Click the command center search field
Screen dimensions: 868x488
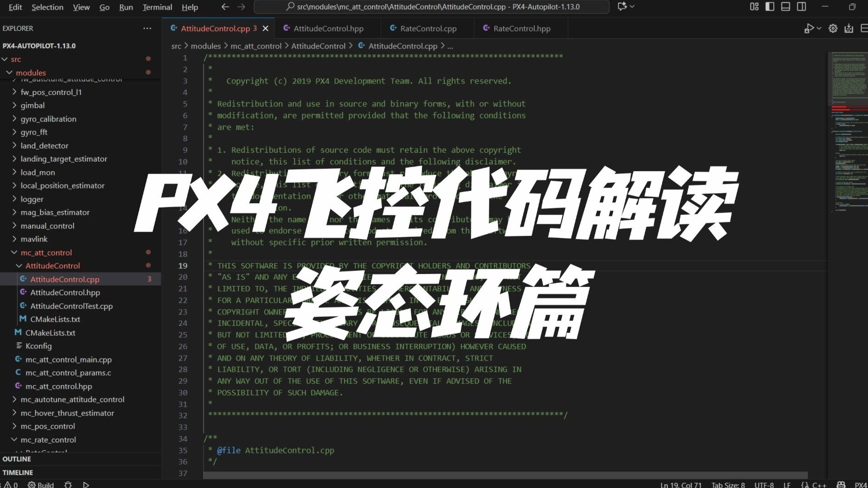(431, 7)
